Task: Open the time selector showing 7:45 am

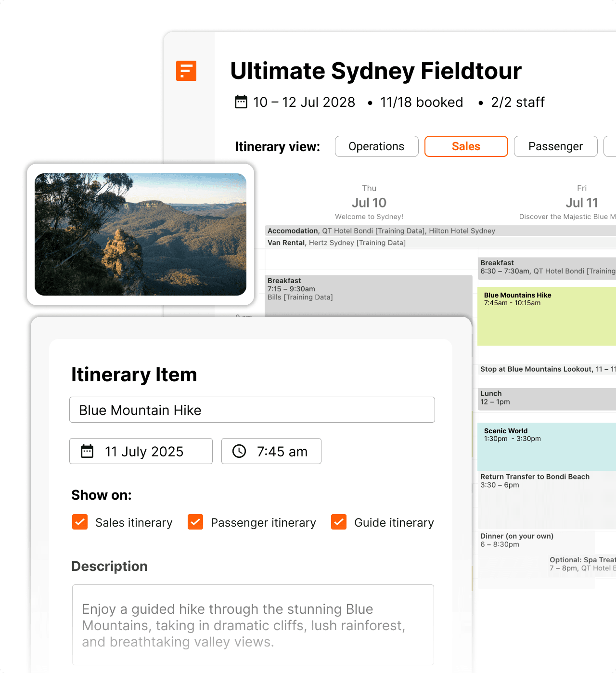Action: (271, 451)
